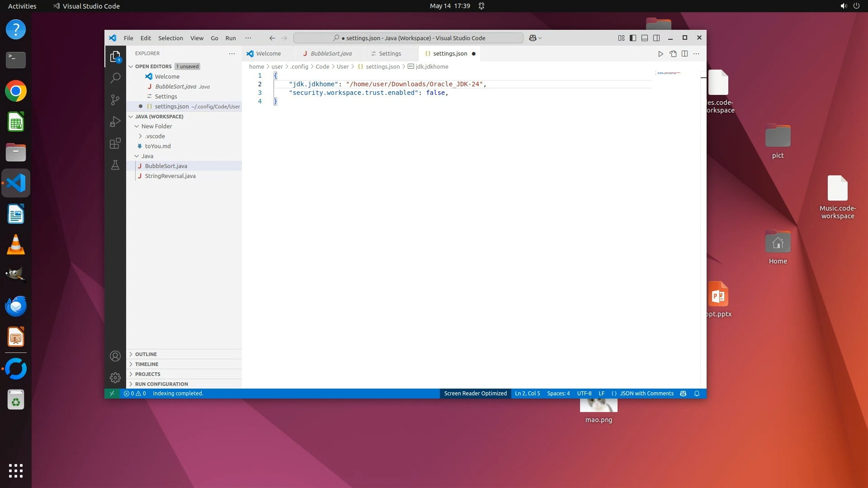The height and width of the screenshot is (488, 868).
Task: Collapse the OPEN EDITORS section
Action: [x=153, y=66]
